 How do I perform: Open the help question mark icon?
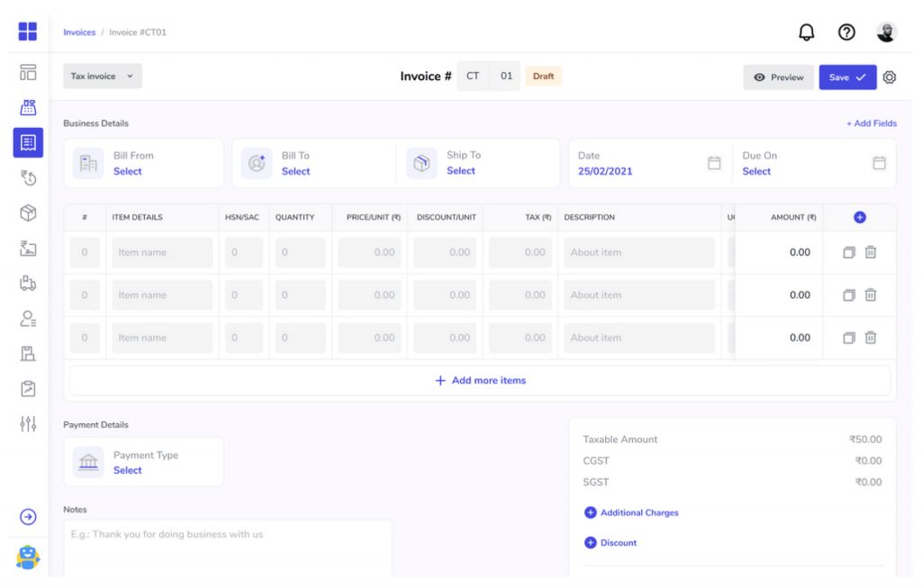pyautogui.click(x=846, y=32)
